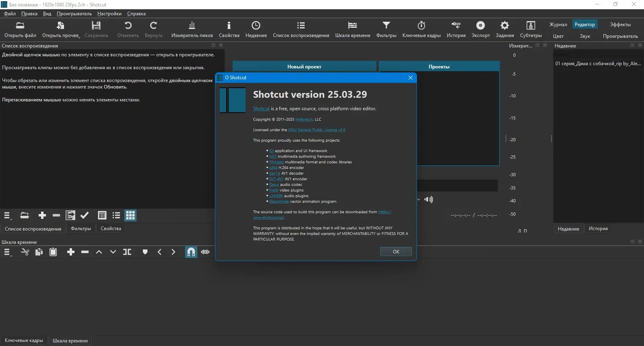Screen dimensions: 644x346
Task: Open the Glaxnimate link in the dialog
Action: [279, 202]
